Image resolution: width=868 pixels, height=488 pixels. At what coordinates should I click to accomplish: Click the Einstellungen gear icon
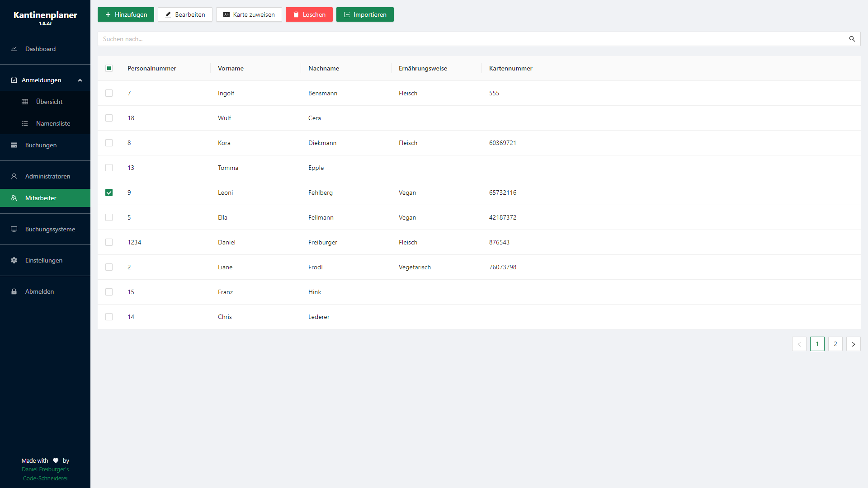point(14,260)
